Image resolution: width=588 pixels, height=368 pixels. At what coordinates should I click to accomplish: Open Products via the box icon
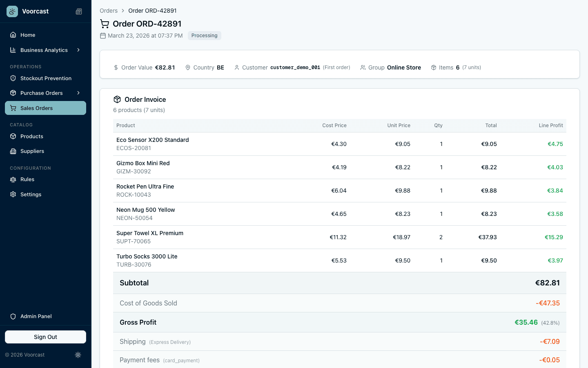coord(13,136)
